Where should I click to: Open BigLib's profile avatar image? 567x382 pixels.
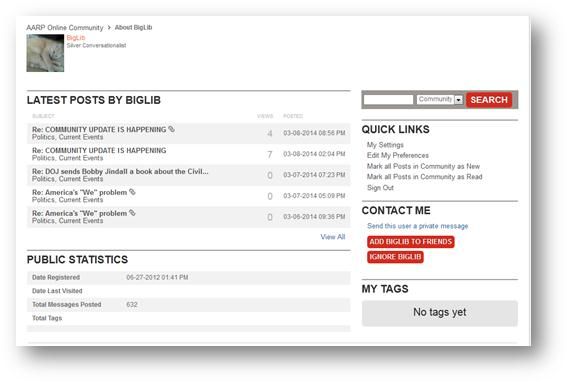(45, 53)
